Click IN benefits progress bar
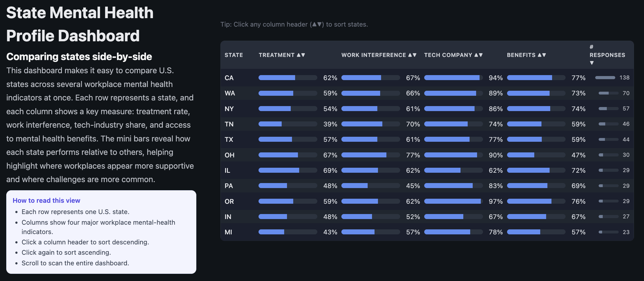644x281 pixels. [x=536, y=217]
